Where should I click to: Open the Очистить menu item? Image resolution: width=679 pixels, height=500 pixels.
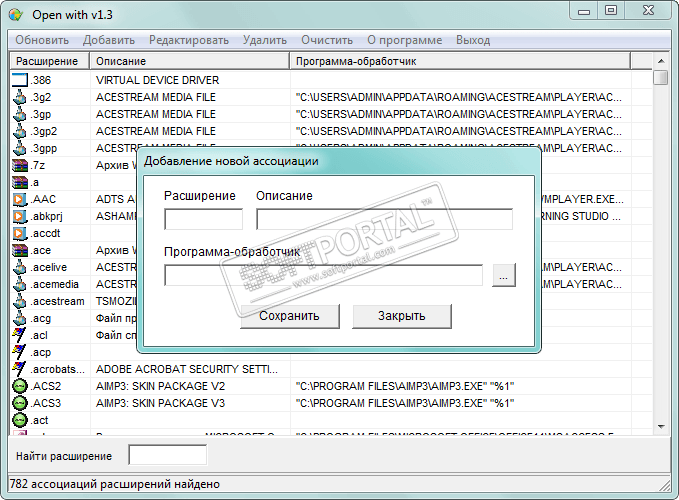coord(327,40)
